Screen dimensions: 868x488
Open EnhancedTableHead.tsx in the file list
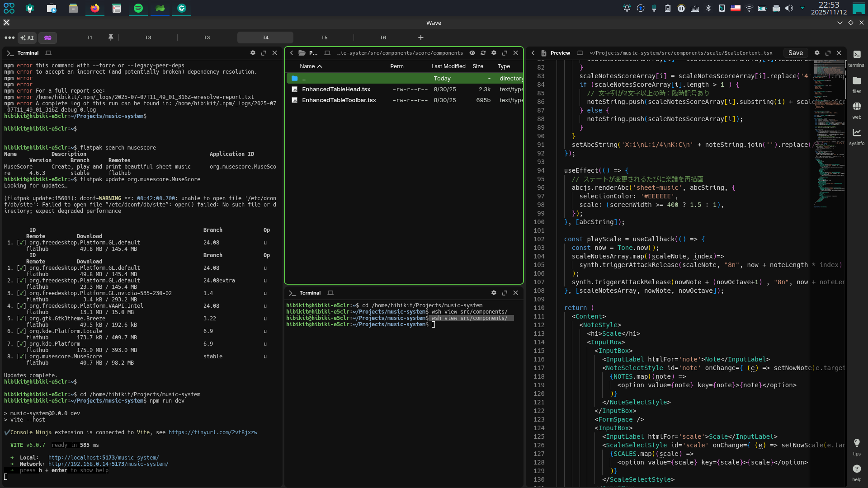tap(336, 89)
